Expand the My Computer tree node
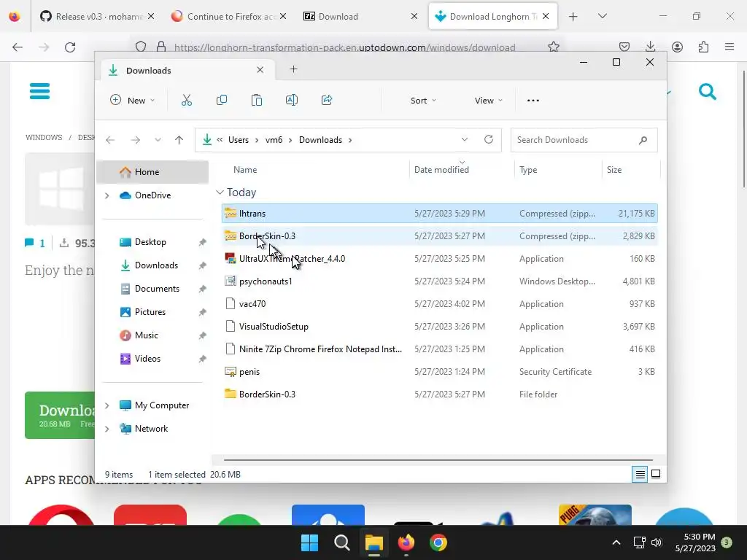The image size is (747, 560). [107, 405]
